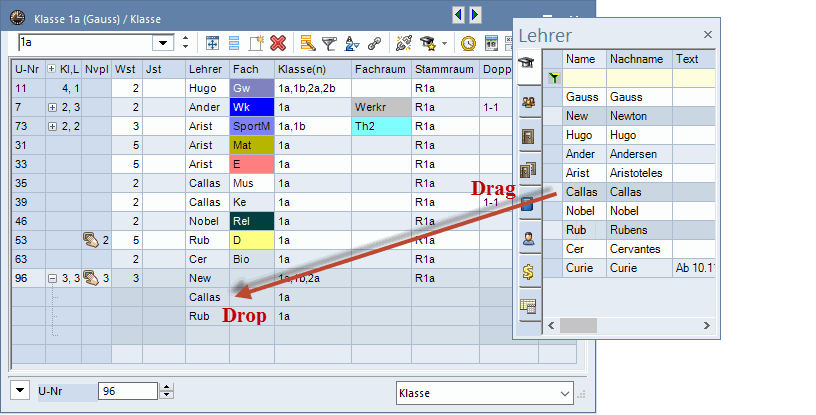Screen dimensions: 816x415
Task: Click the calendar icon showing 18
Action: point(491,43)
